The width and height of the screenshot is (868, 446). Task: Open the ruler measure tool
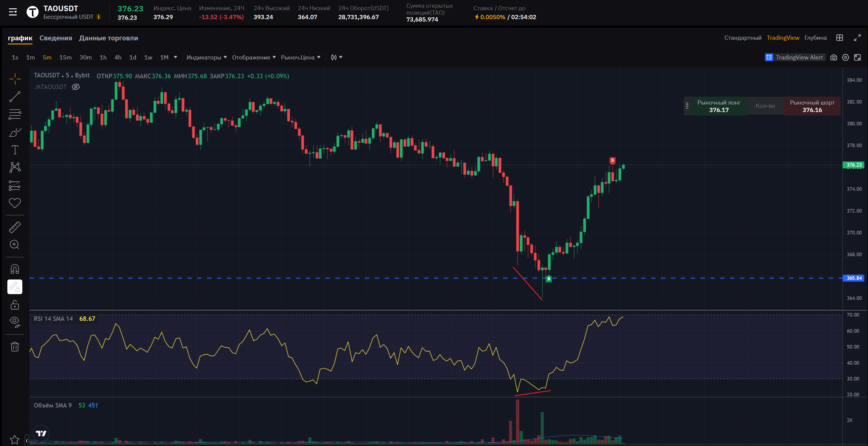[x=15, y=227]
